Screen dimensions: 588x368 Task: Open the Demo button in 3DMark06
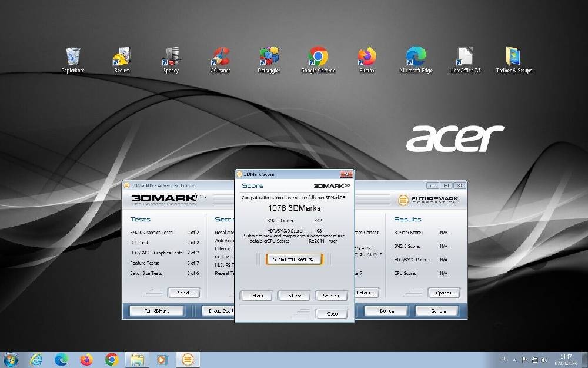tap(386, 311)
